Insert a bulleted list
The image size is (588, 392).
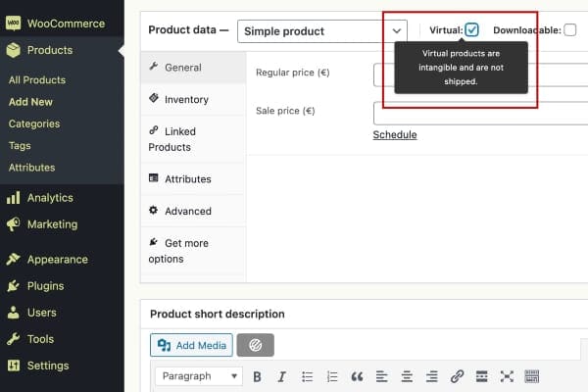point(308,376)
